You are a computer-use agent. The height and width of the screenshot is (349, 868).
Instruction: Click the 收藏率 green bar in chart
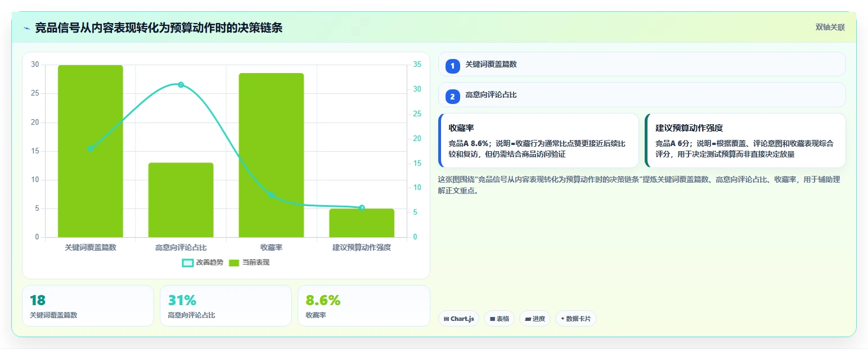[x=271, y=155]
